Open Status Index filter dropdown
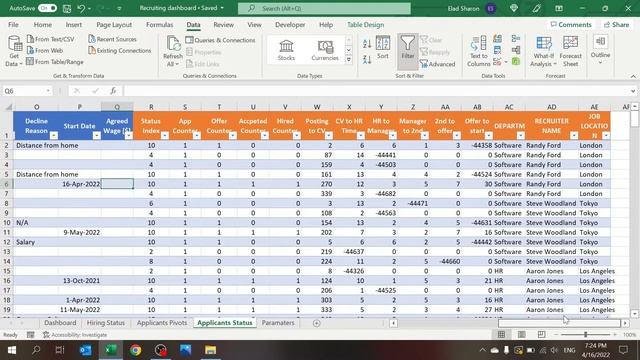 (x=164, y=136)
